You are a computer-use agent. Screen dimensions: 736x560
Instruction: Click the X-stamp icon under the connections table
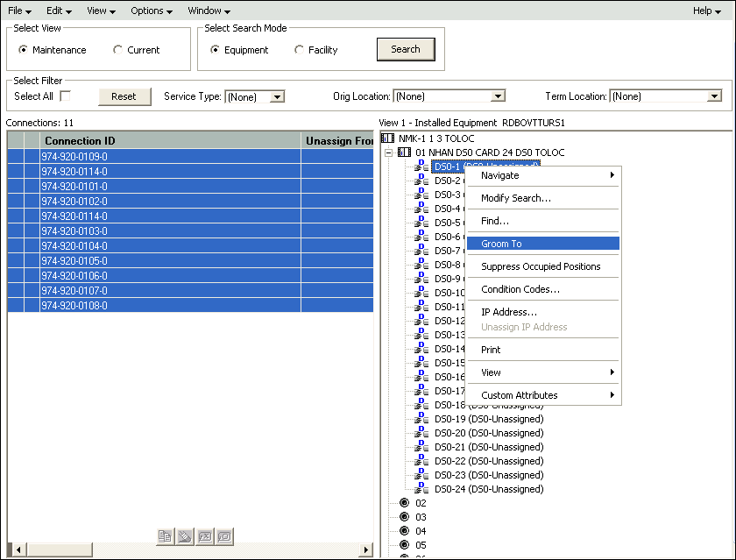click(x=205, y=536)
